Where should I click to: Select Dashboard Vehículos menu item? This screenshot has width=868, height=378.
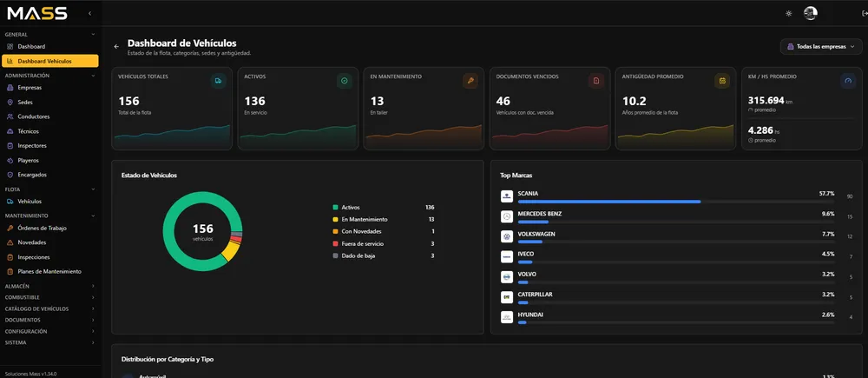tap(49, 61)
